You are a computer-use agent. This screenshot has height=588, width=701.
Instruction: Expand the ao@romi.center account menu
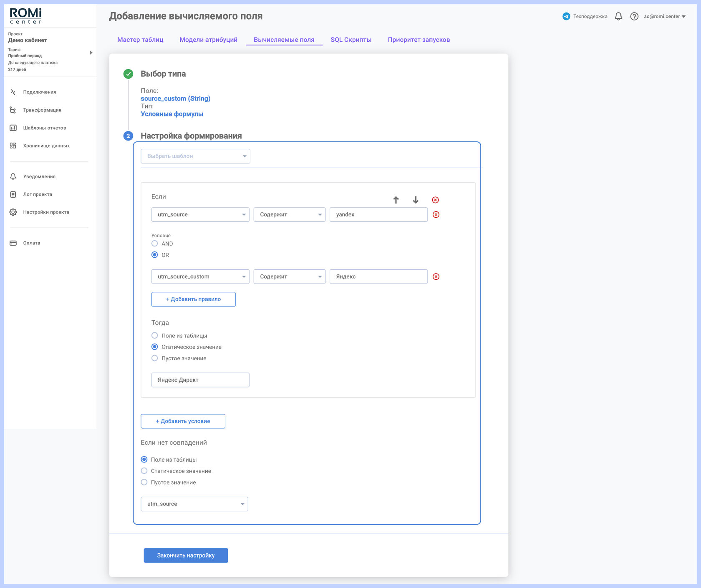pos(664,17)
